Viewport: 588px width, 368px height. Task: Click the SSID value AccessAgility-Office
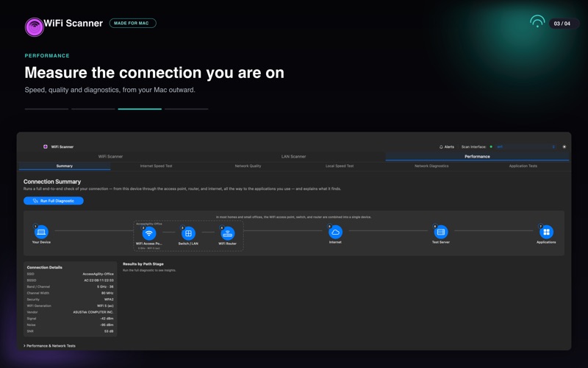(98, 274)
